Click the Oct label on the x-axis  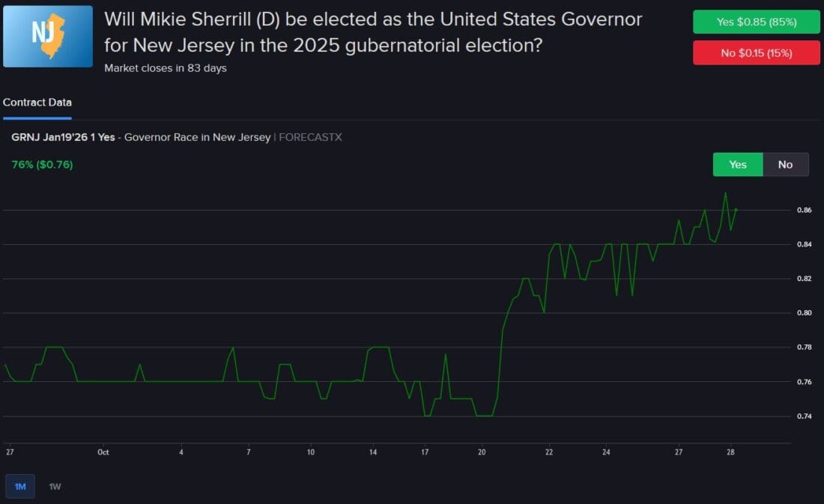click(x=103, y=452)
